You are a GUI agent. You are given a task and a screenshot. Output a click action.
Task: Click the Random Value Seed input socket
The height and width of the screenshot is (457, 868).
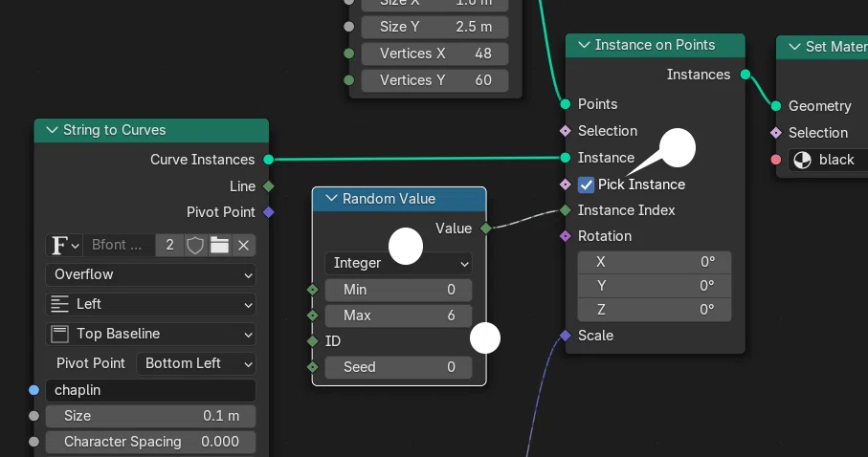(x=312, y=367)
